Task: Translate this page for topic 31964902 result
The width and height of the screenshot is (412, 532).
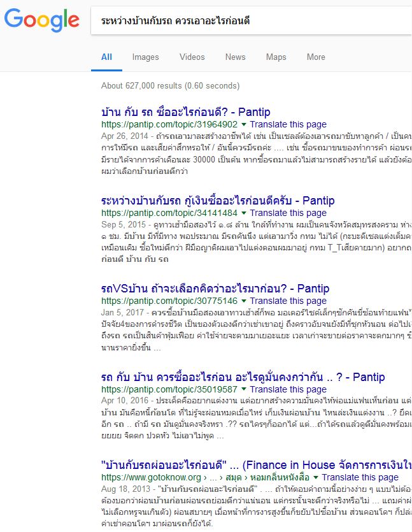Action: 288,124
